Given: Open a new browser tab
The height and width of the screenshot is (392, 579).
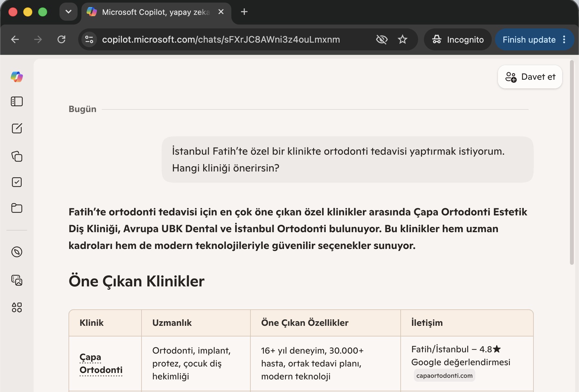Looking at the screenshot, I should coord(244,12).
